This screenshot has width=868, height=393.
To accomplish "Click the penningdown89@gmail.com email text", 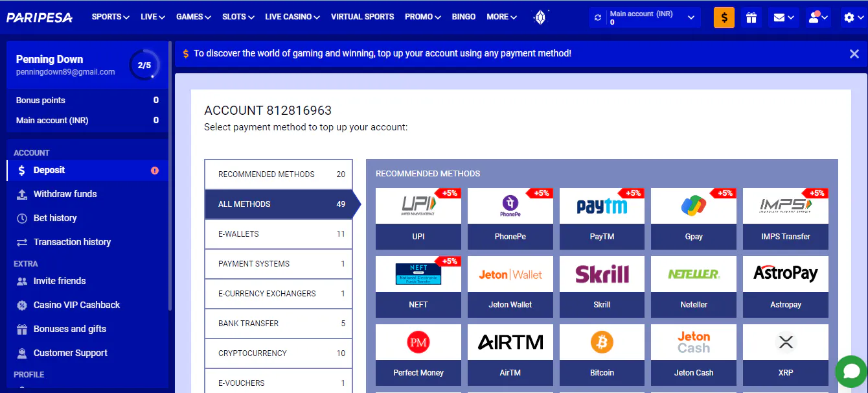I will tap(65, 72).
